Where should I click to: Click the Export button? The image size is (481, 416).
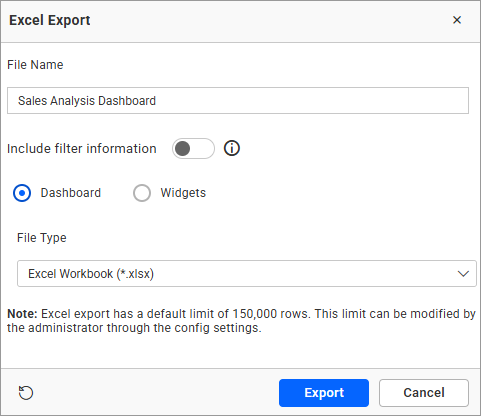(324, 393)
